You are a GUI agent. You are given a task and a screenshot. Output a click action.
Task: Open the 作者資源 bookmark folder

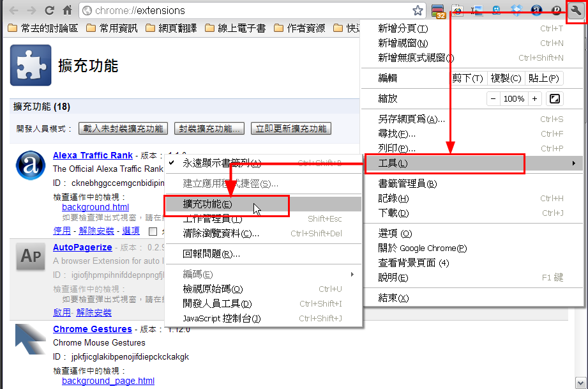click(x=299, y=28)
